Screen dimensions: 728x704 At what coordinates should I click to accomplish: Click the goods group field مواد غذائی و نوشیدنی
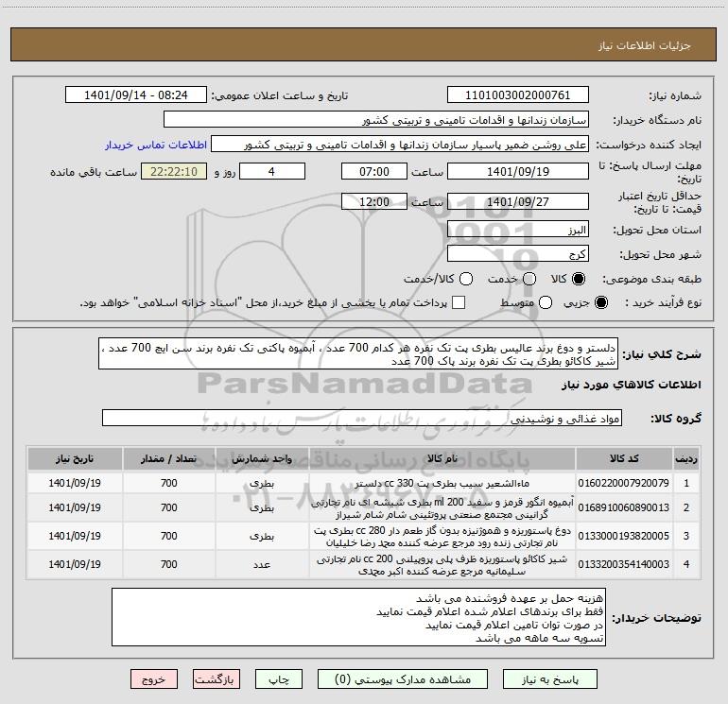click(x=362, y=418)
